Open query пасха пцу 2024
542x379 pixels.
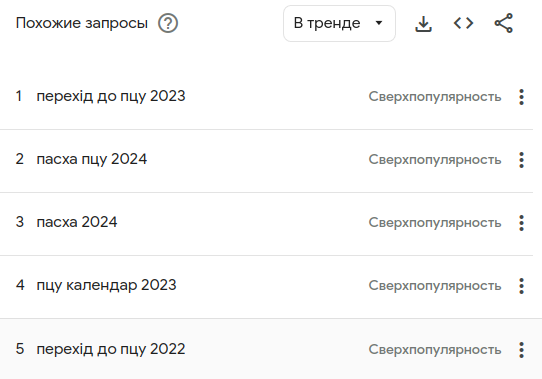(92, 159)
